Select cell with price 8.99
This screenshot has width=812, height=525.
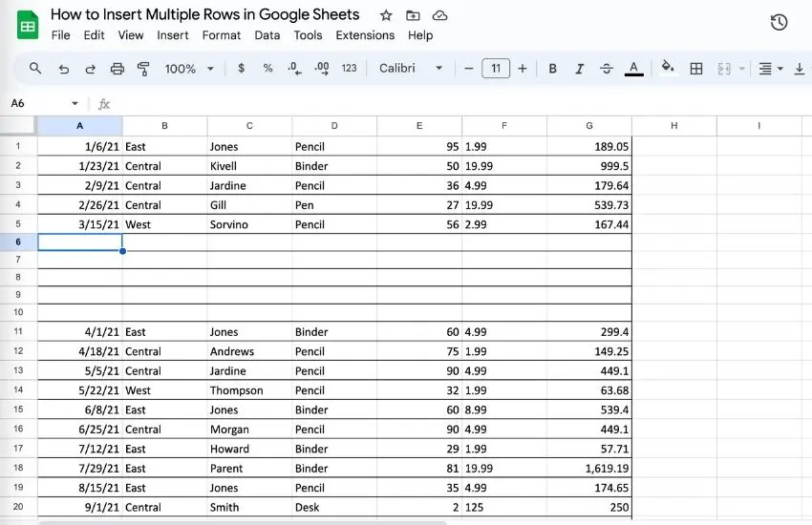(504, 409)
